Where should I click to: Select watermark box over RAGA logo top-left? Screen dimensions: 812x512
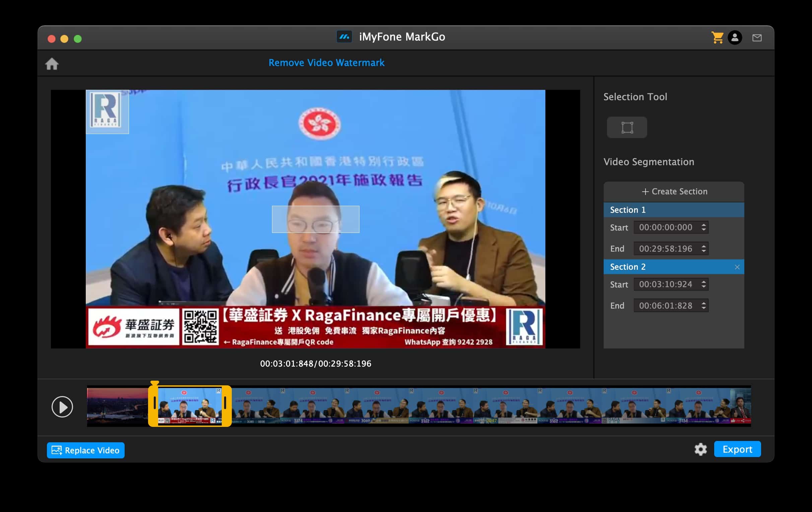point(107,112)
